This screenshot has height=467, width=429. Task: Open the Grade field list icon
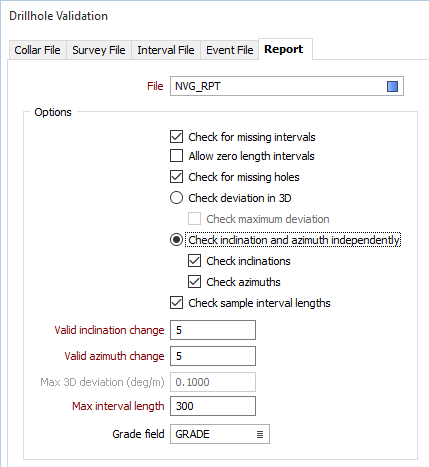click(260, 434)
